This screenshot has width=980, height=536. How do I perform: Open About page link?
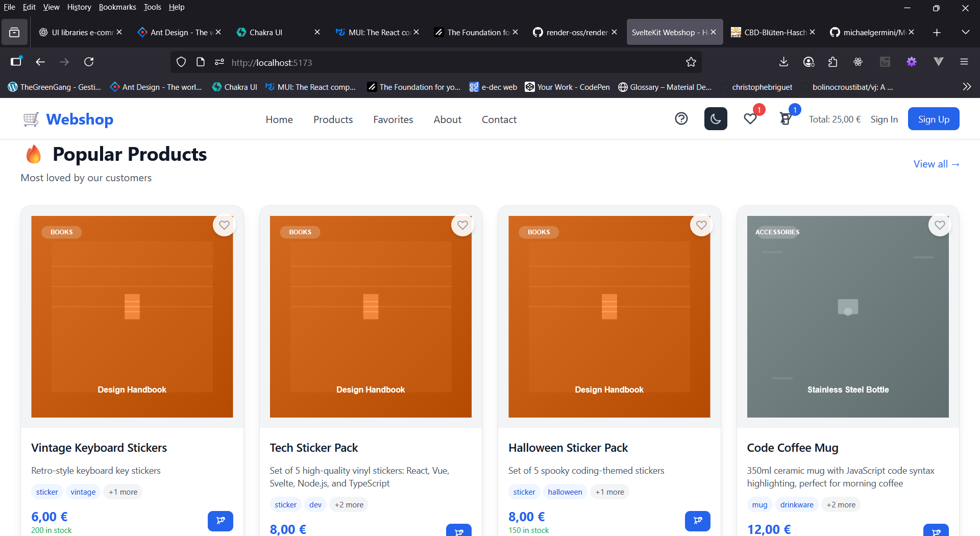(448, 119)
